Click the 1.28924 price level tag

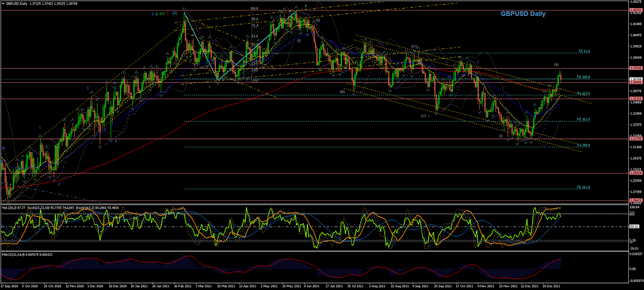coord(635,173)
